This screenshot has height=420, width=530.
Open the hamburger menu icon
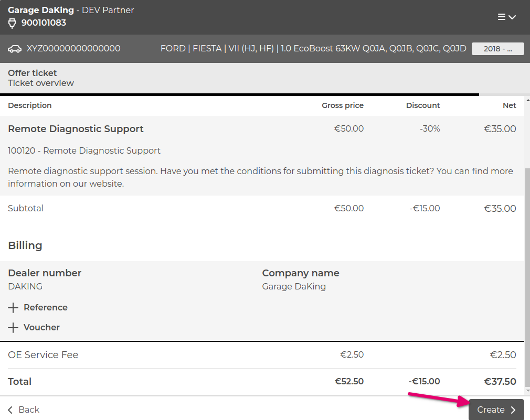501,17
